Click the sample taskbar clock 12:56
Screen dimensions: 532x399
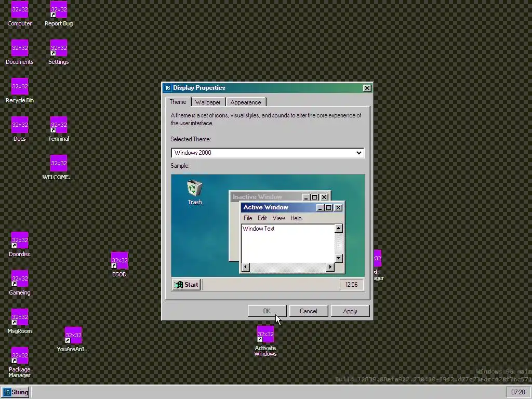click(351, 285)
